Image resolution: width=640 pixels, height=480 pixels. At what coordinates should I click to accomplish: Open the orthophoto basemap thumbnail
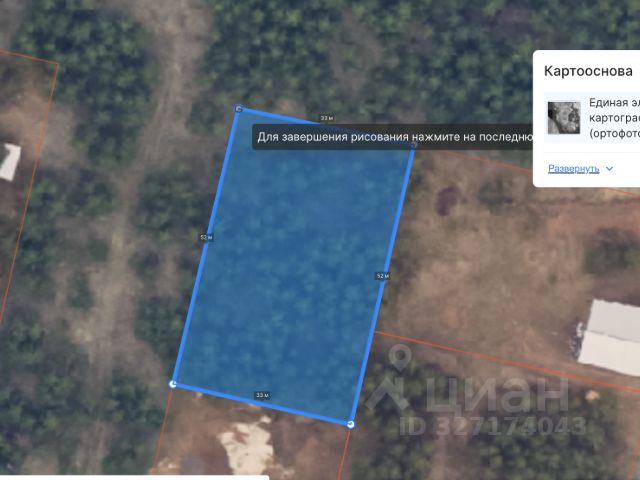pos(564,118)
